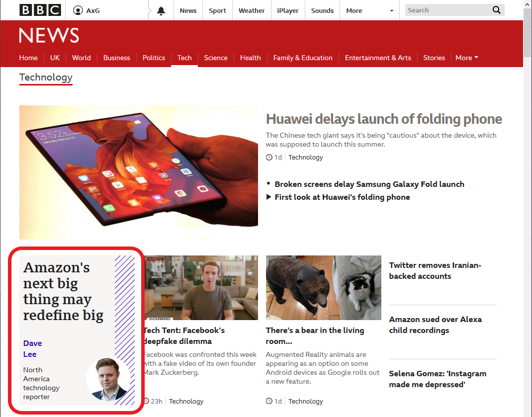Read Twitter removes Iranian-backed accounts story

tap(435, 270)
